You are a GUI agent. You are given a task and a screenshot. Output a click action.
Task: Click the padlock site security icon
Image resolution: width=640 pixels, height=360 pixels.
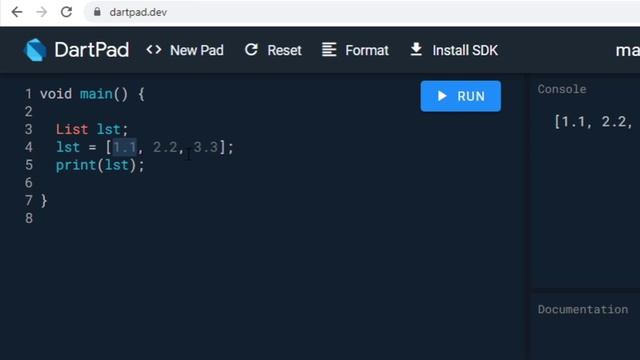[97, 12]
